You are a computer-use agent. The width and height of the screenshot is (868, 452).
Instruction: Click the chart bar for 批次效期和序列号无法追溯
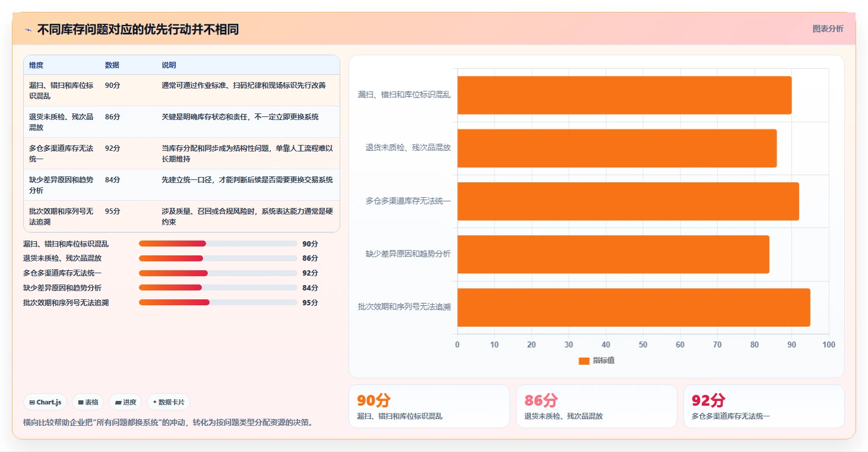(x=633, y=307)
